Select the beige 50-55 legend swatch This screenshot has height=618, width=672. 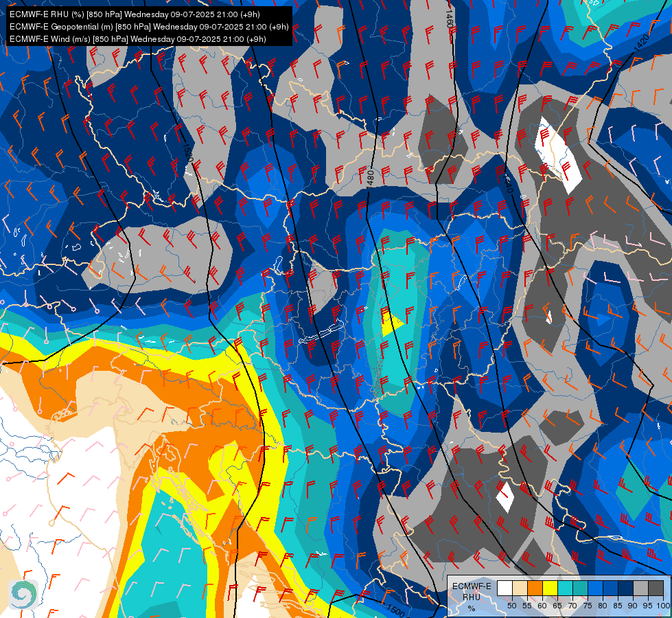pyautogui.click(x=520, y=588)
